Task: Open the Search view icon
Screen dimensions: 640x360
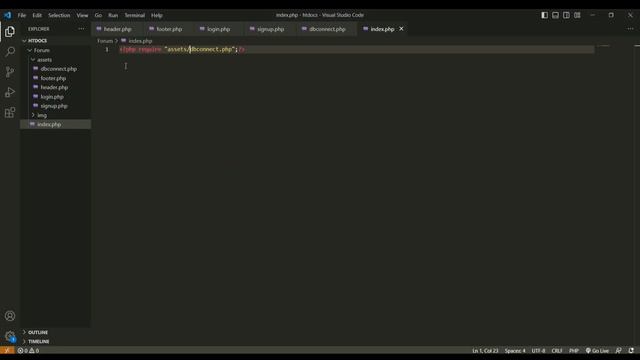Action: pyautogui.click(x=10, y=51)
